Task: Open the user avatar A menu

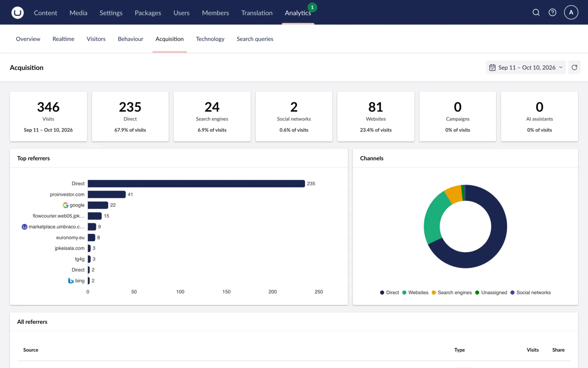Action: point(571,13)
